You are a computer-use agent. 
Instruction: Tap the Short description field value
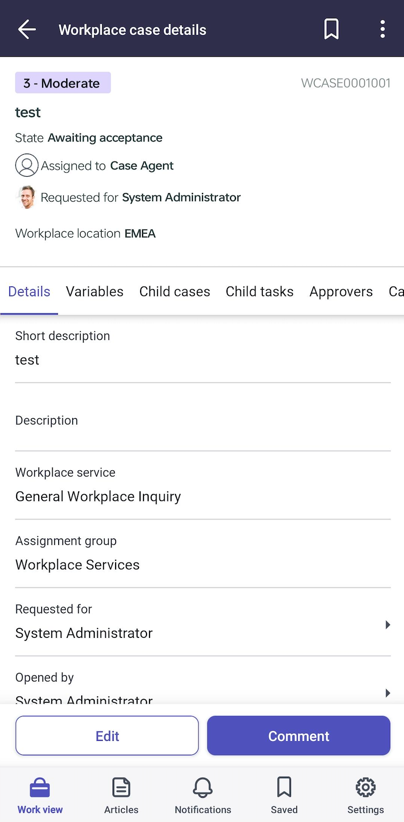[27, 360]
